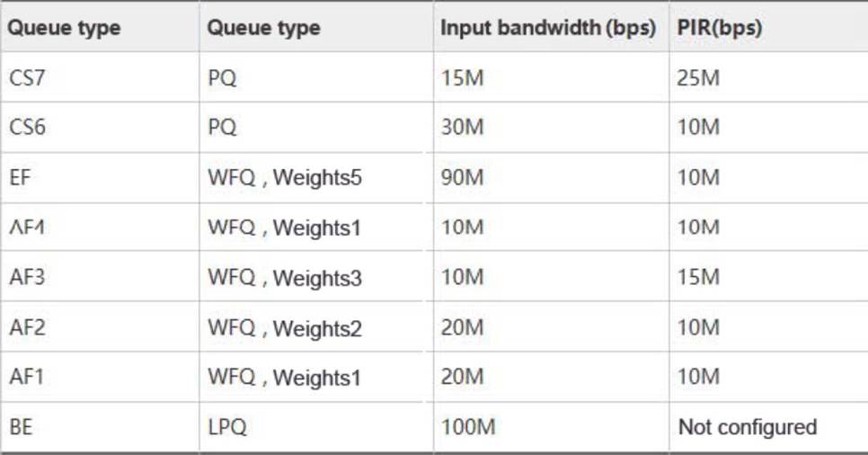Select the 'WFQ, Weights5' cell
The width and height of the screenshot is (868, 455).
pos(285,178)
